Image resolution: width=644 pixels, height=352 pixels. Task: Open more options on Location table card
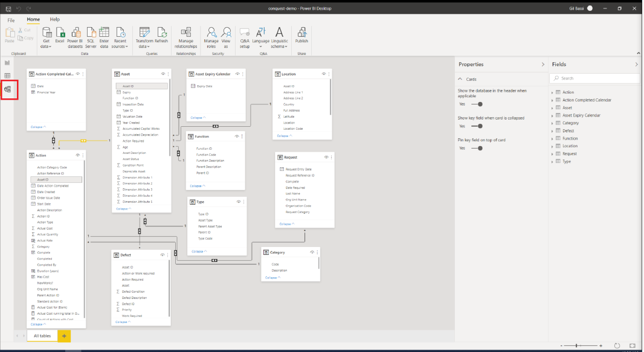coord(329,74)
